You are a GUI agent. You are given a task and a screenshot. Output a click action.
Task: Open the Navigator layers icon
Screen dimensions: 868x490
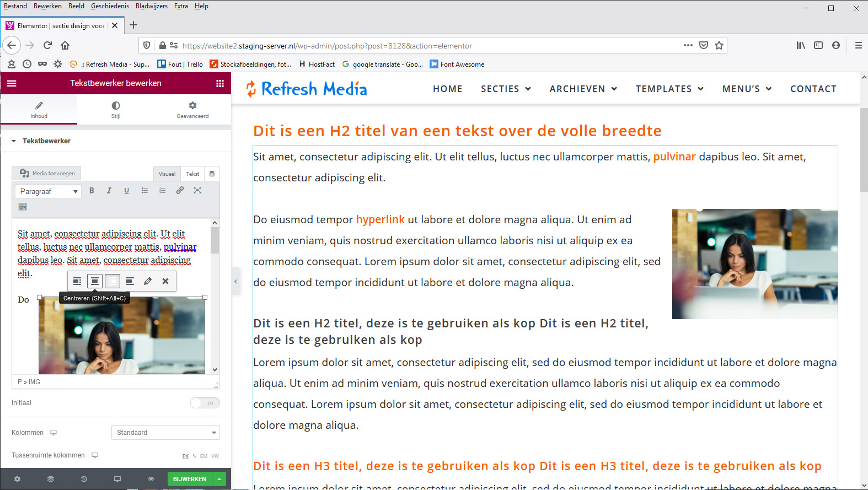51,479
